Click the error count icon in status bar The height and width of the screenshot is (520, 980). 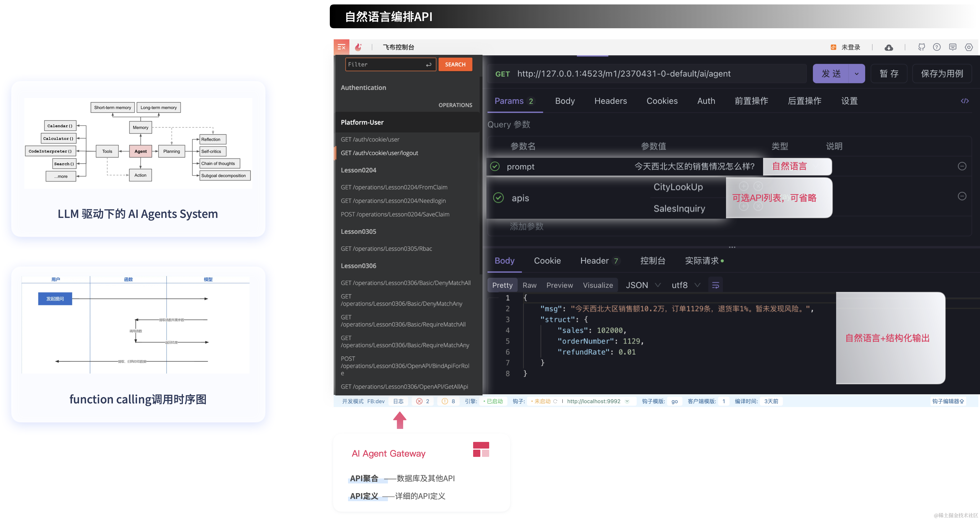pyautogui.click(x=420, y=401)
